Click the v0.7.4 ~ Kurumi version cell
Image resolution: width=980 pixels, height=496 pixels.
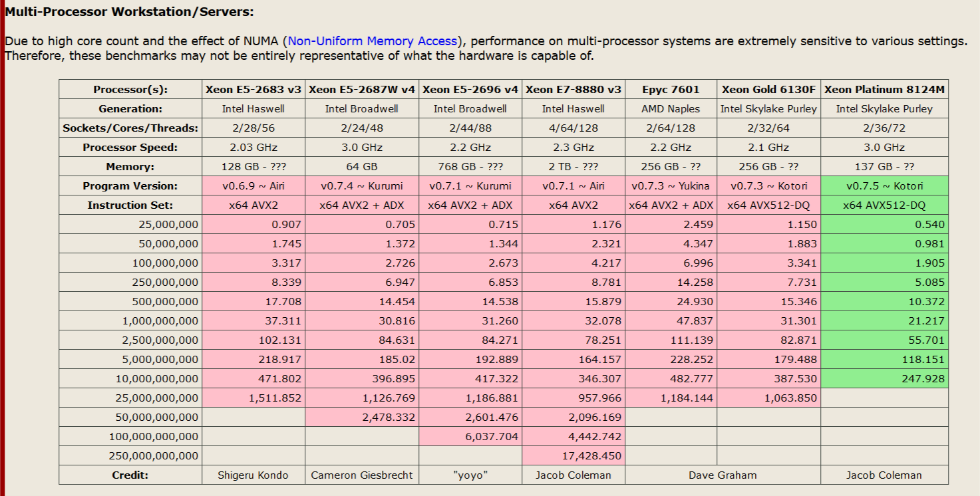tap(363, 186)
